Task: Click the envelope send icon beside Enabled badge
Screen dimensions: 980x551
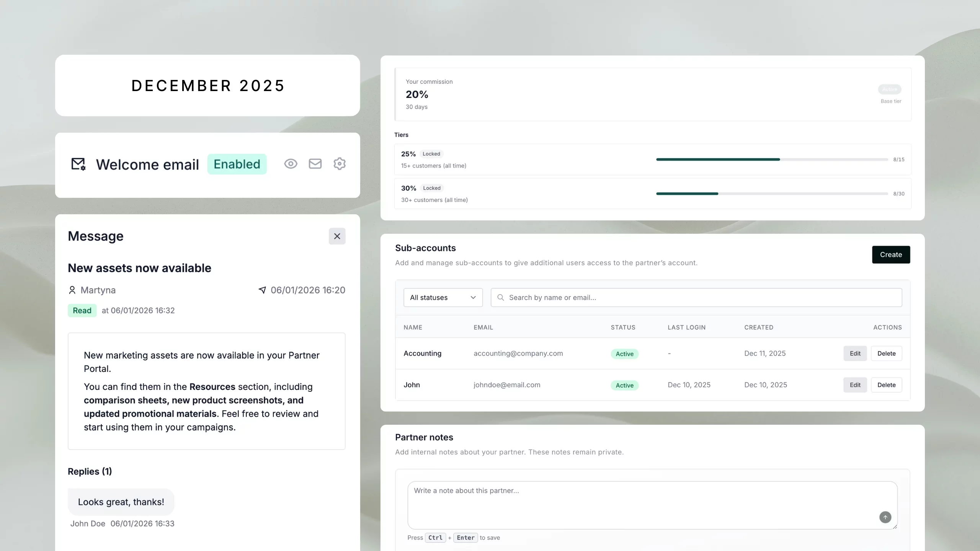Action: [x=315, y=164]
